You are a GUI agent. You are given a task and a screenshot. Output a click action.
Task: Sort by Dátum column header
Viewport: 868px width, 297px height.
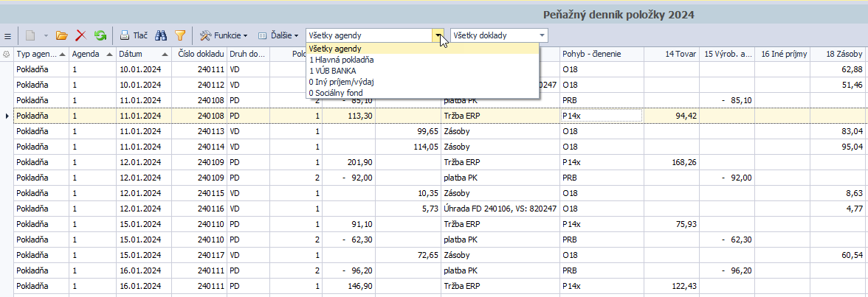point(139,54)
